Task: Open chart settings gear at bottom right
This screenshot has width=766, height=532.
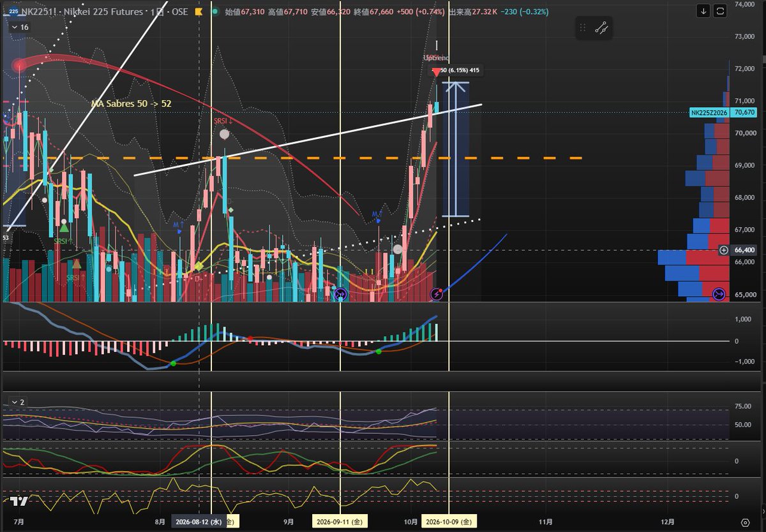Action: coord(745,521)
